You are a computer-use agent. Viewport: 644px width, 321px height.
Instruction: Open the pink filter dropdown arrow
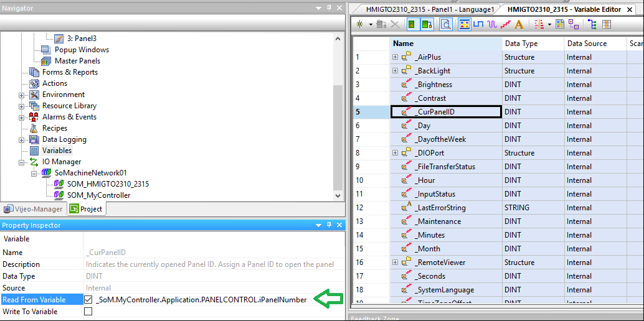pyautogui.click(x=549, y=25)
